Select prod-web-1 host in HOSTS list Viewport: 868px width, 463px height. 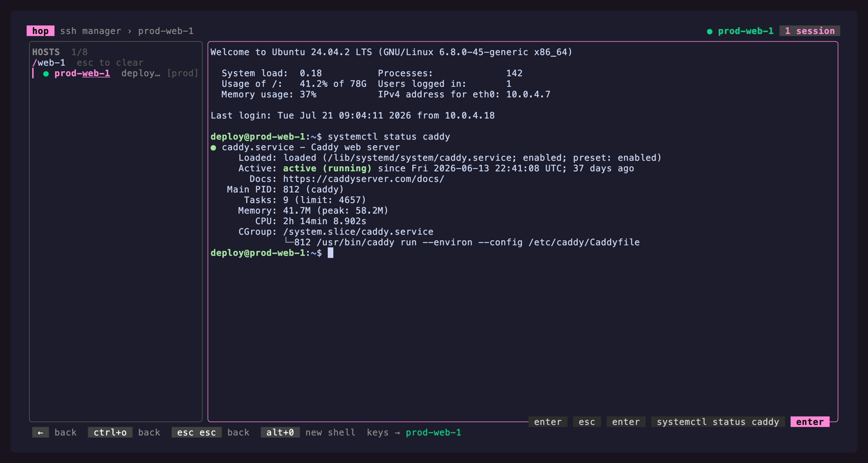[116, 74]
